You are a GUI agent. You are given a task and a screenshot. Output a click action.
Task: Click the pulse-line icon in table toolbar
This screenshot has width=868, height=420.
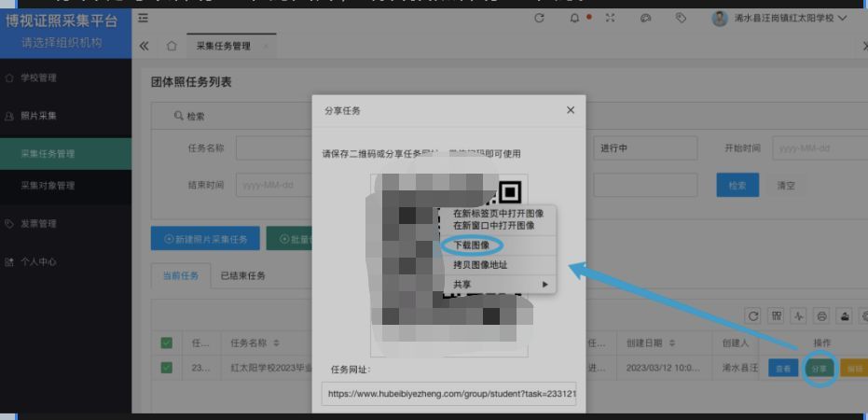(798, 315)
